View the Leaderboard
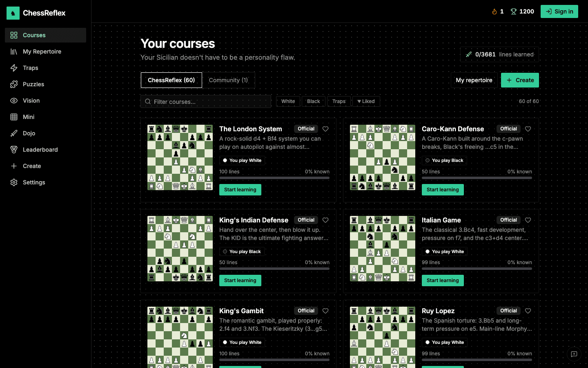Viewport: 588px width, 368px height. [45, 150]
